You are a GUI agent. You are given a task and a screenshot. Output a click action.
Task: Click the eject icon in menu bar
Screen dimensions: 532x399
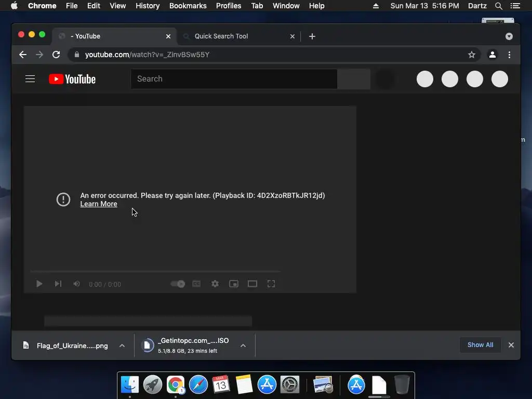point(376,6)
